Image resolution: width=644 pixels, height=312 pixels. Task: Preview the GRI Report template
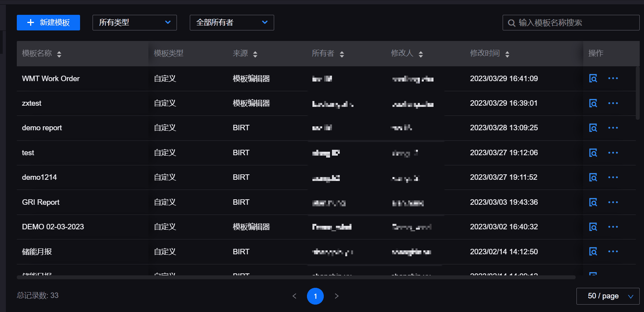pyautogui.click(x=593, y=202)
